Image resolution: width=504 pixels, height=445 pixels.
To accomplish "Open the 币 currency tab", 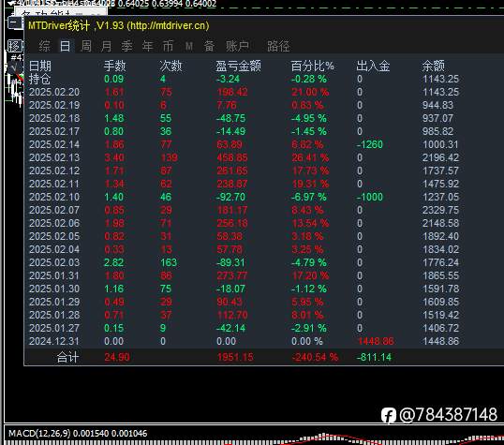I will coord(168,46).
